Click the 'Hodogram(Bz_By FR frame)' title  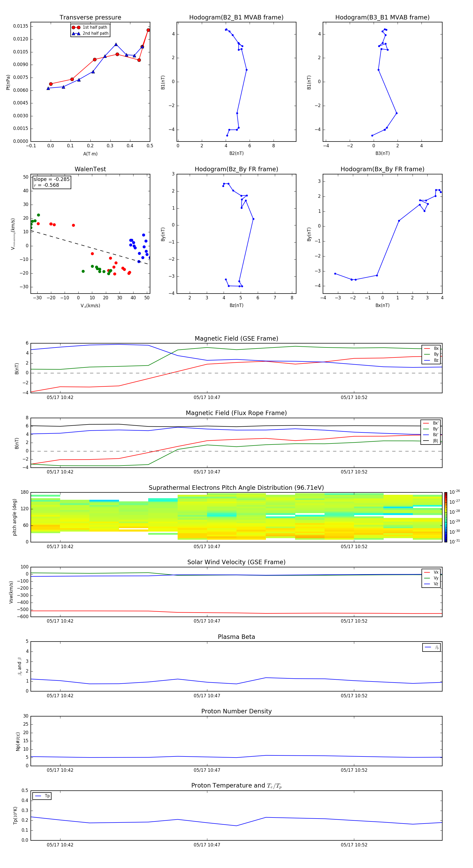click(236, 169)
